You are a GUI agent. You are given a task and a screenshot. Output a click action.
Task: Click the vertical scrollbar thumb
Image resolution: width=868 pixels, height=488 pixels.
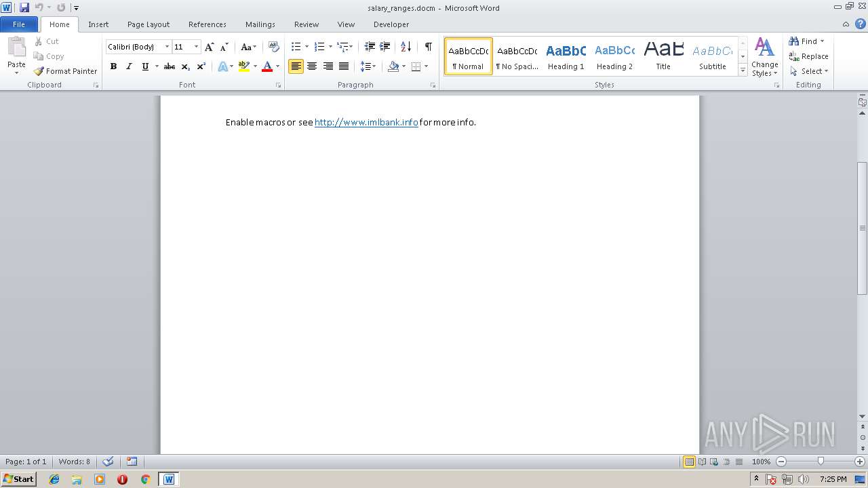coord(863,228)
